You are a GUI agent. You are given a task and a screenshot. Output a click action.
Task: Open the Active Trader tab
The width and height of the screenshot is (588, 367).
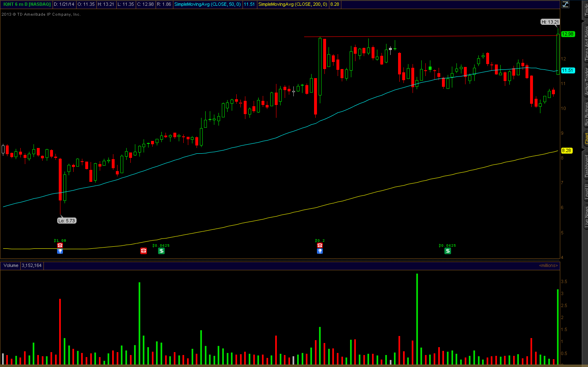[585, 81]
